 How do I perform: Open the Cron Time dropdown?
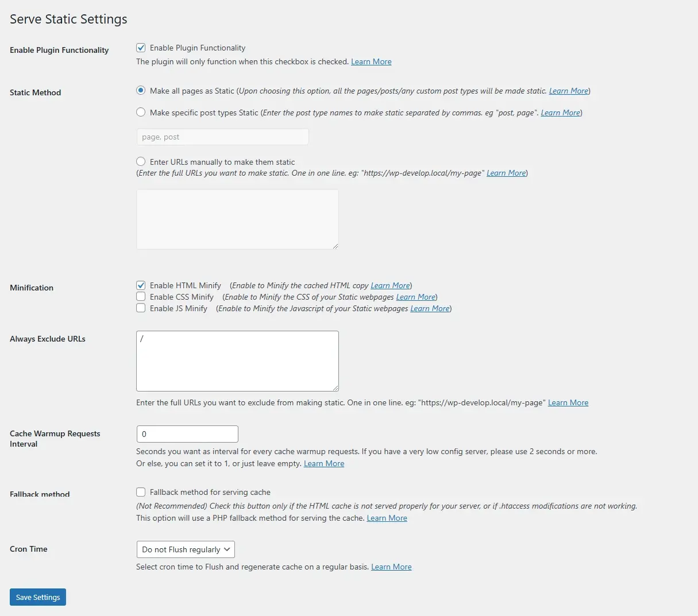click(x=186, y=549)
